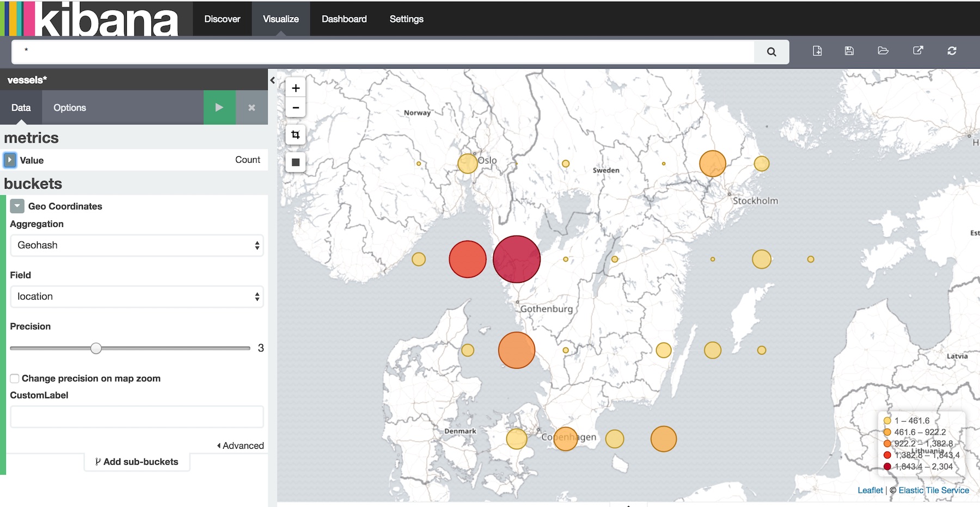This screenshot has width=980, height=507.
Task: Refresh the visualization icon
Action: (952, 51)
